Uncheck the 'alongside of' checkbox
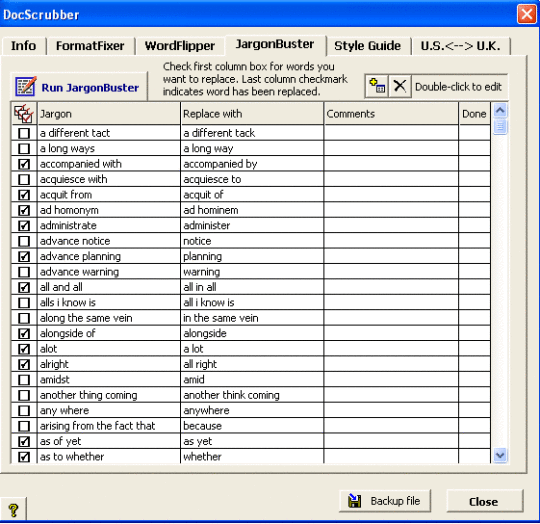This screenshot has width=540, height=524. [24, 333]
